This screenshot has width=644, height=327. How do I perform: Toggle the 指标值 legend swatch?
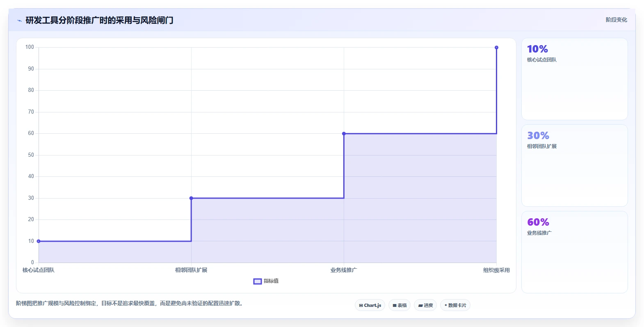point(257,281)
